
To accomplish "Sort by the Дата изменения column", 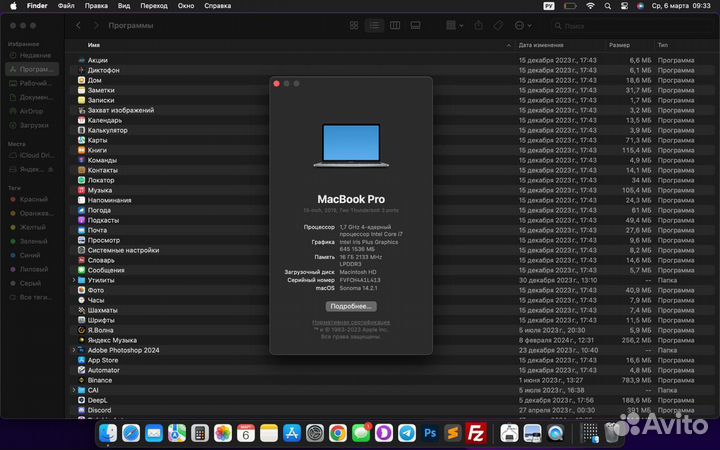I will click(541, 45).
